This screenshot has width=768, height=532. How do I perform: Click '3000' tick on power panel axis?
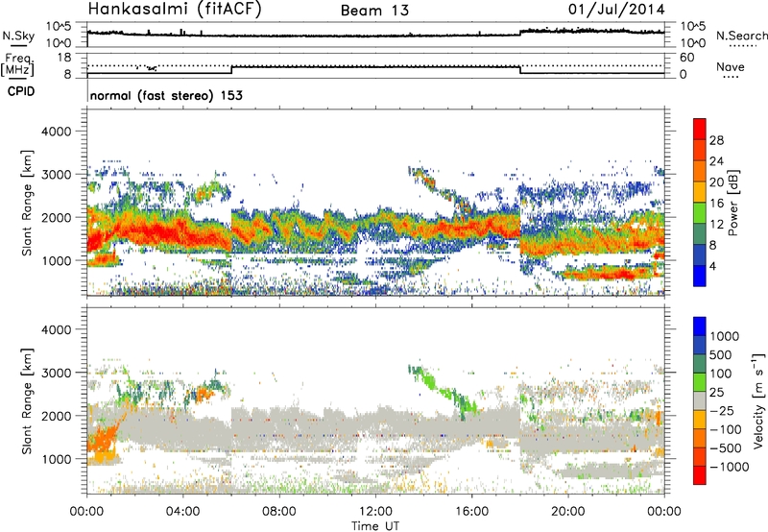(x=56, y=174)
